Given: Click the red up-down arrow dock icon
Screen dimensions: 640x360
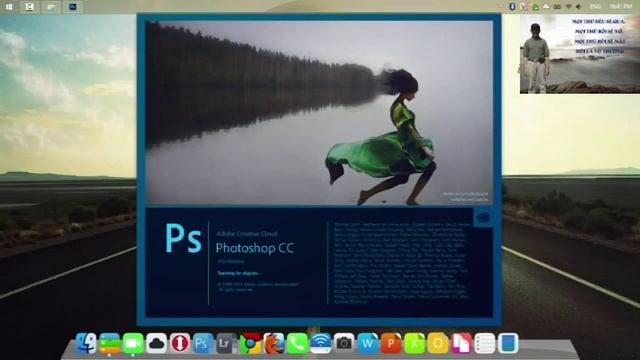Looking at the screenshot, I should coord(180,343).
